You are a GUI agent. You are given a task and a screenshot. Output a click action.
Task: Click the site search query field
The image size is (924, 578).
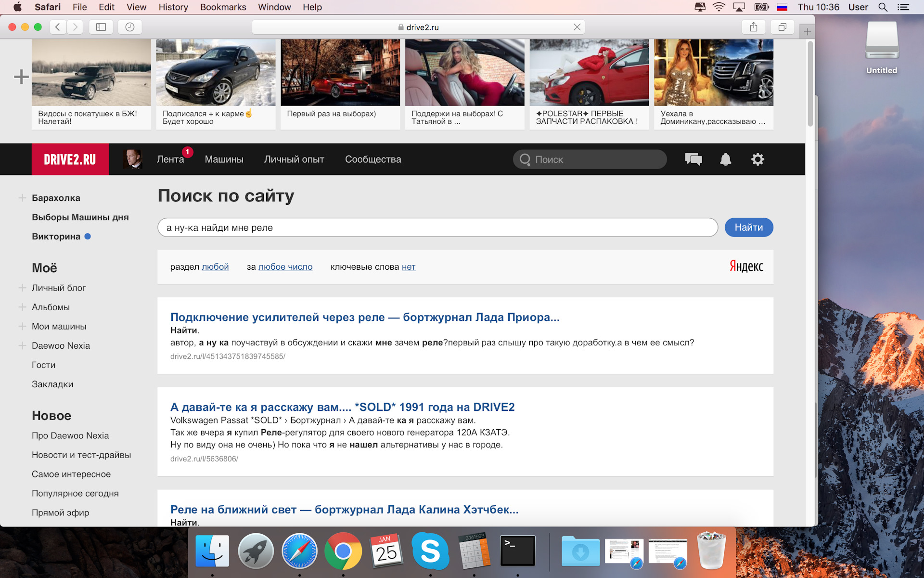[437, 227]
